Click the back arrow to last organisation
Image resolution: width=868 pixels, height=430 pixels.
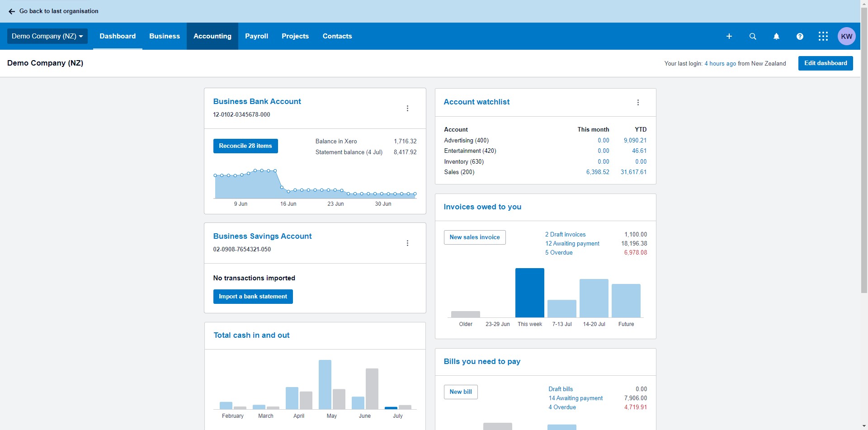(x=12, y=11)
